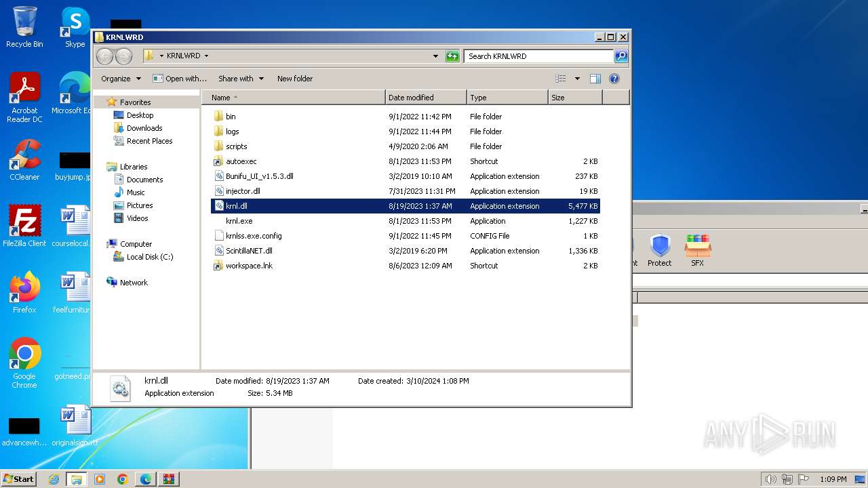Click the New folder button
This screenshot has height=488, width=868.
click(295, 79)
